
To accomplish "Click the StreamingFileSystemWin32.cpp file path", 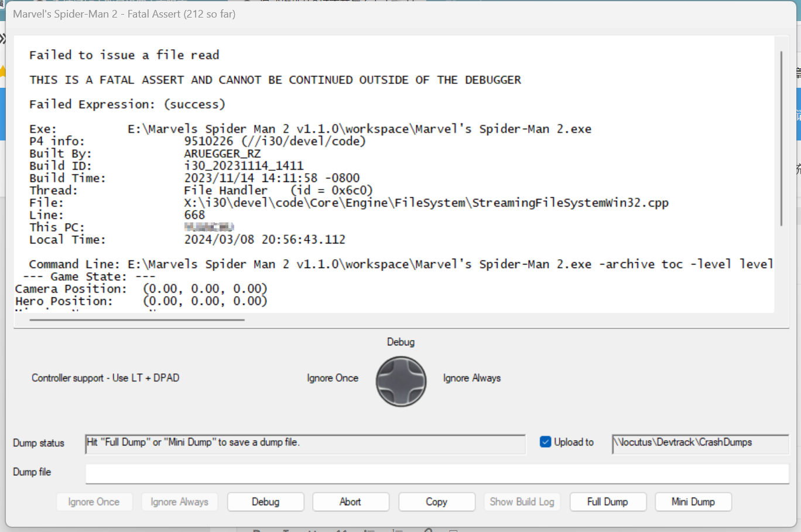I will [x=426, y=202].
